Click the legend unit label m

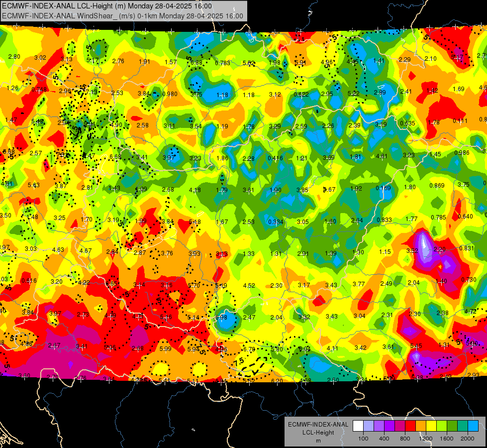click(x=318, y=441)
